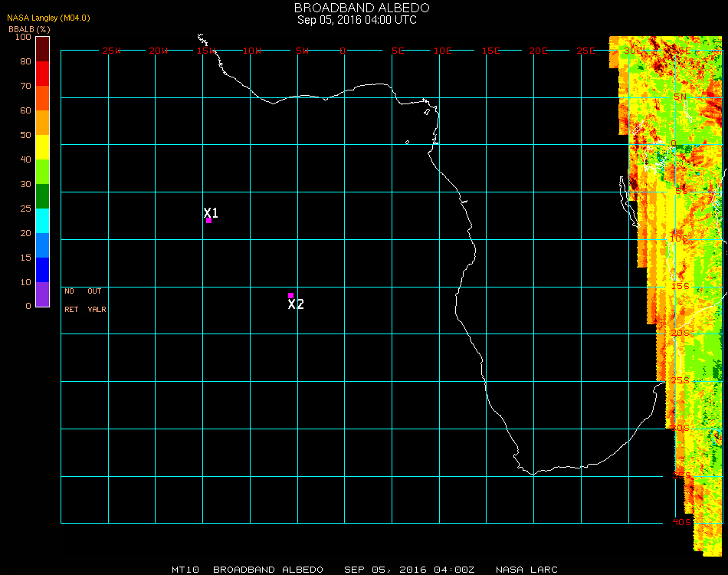The image size is (728, 575).
Task: Click the colorbar value 100
Action: 23,37
